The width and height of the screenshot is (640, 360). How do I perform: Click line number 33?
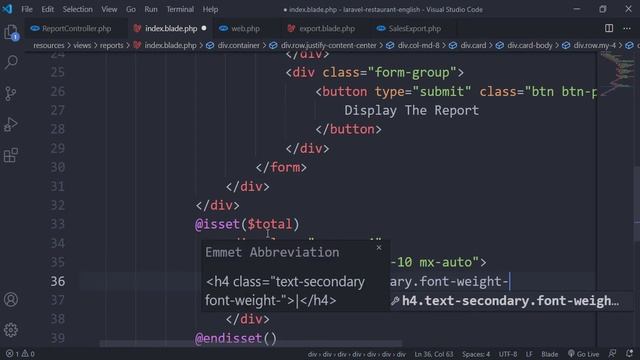pyautogui.click(x=57, y=224)
